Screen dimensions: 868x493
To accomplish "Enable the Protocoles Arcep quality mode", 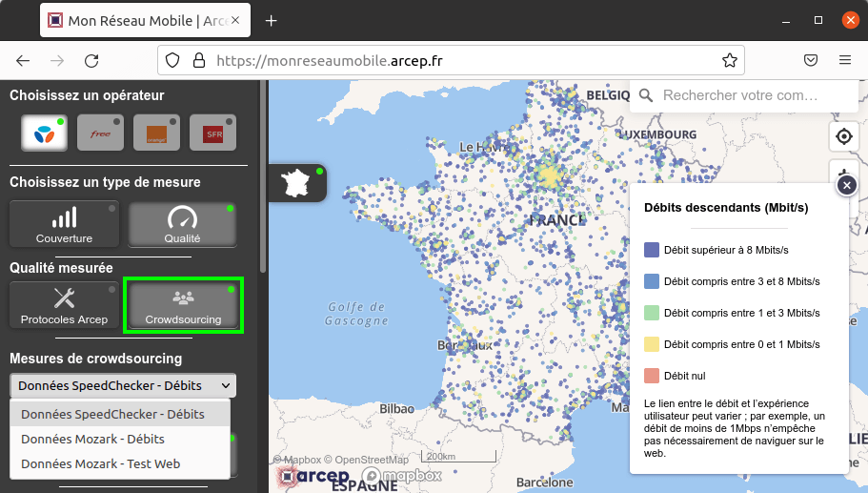I will click(x=65, y=305).
